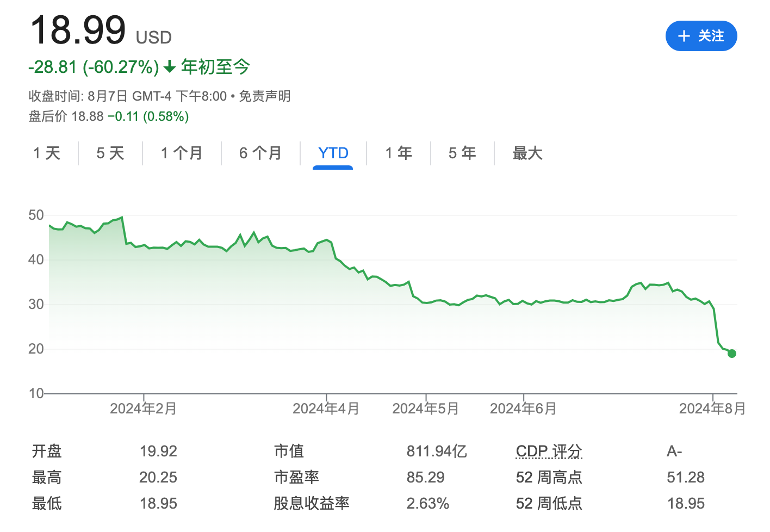Click the -28.81 (-60.27%) change value
The width and height of the screenshot is (770, 532).
pos(92,67)
